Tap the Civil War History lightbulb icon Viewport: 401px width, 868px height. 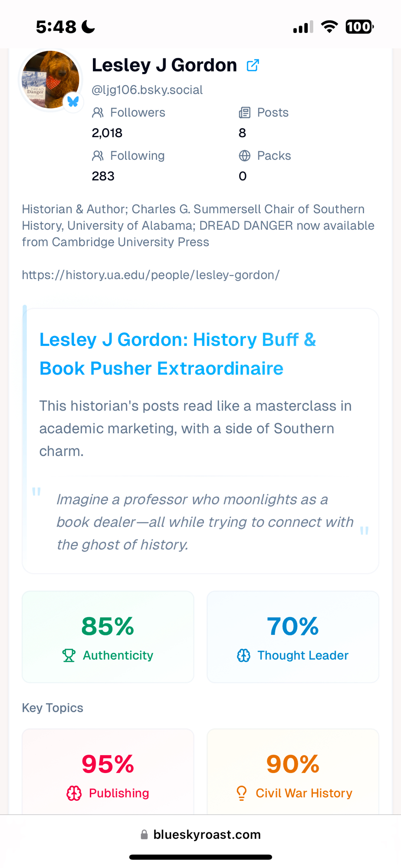[x=241, y=793]
